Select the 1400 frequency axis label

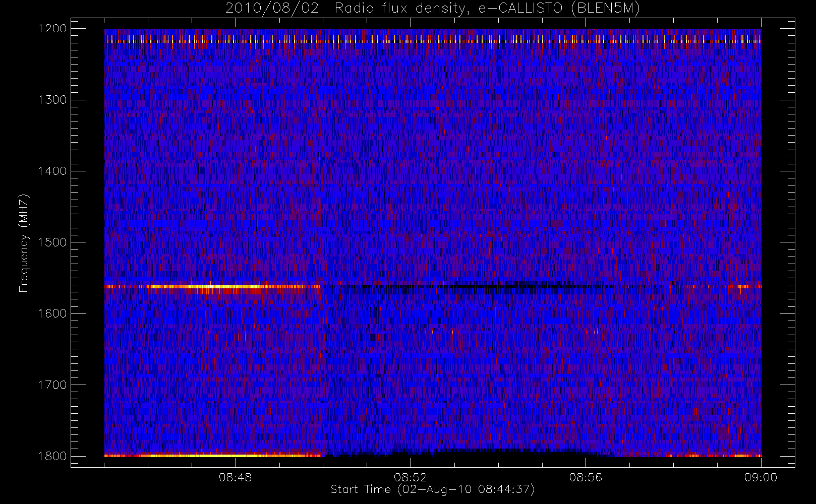point(52,171)
